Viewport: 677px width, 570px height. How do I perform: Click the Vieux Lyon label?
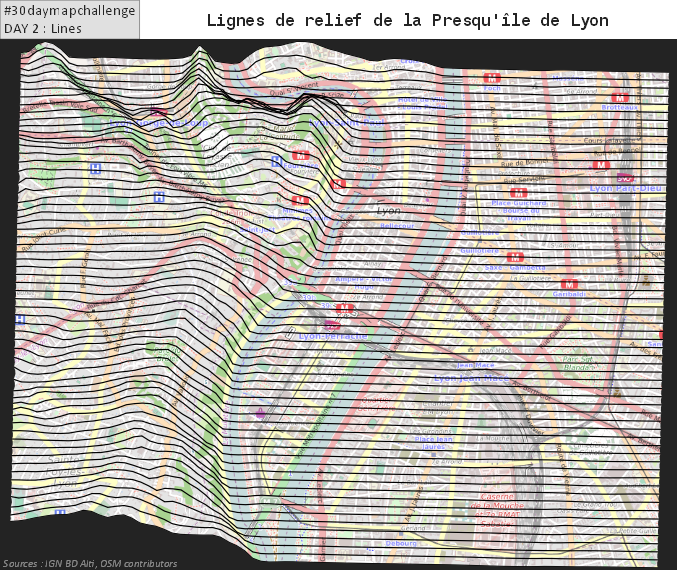click(x=365, y=159)
